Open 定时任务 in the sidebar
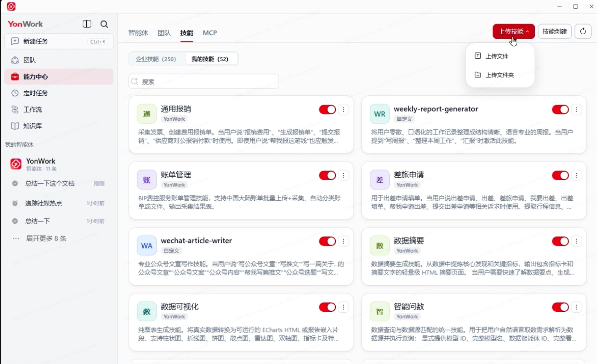597x364 pixels. 59,93
